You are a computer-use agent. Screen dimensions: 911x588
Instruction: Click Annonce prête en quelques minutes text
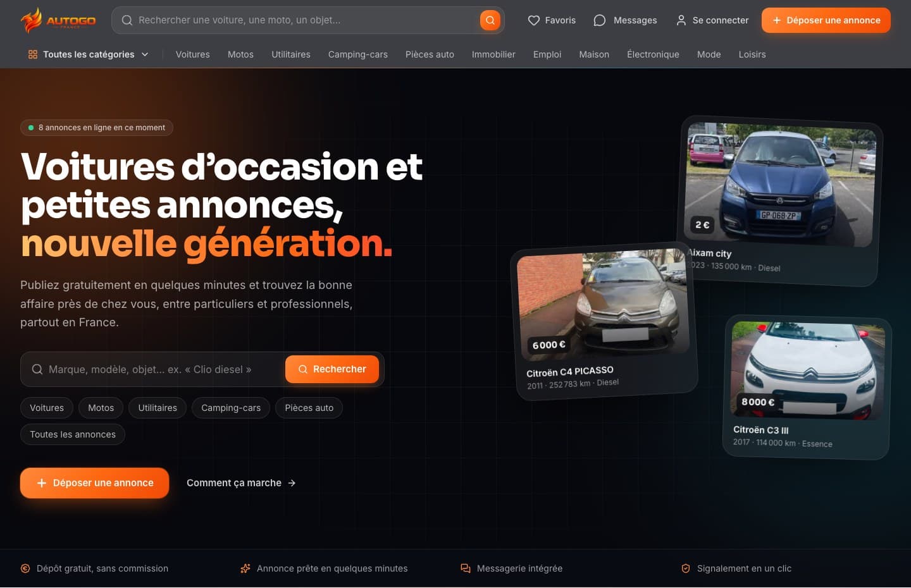[332, 568]
